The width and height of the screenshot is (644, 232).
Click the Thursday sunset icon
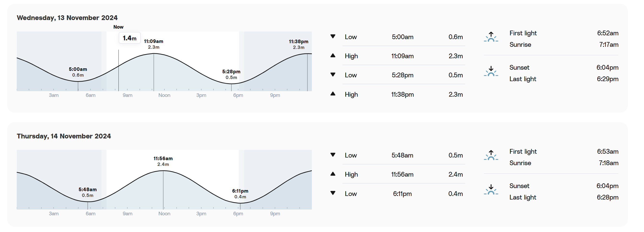tap(491, 190)
